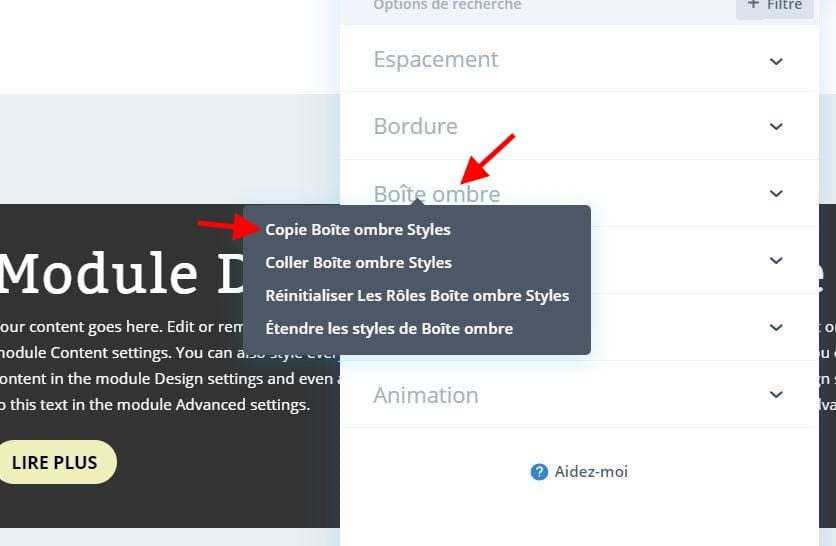Expand the Boîte ombre section chevron
This screenshot has width=836, height=546.
(x=776, y=193)
